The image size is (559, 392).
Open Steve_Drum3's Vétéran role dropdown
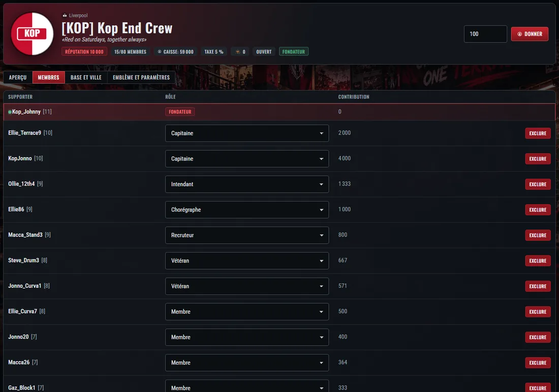[246, 260]
